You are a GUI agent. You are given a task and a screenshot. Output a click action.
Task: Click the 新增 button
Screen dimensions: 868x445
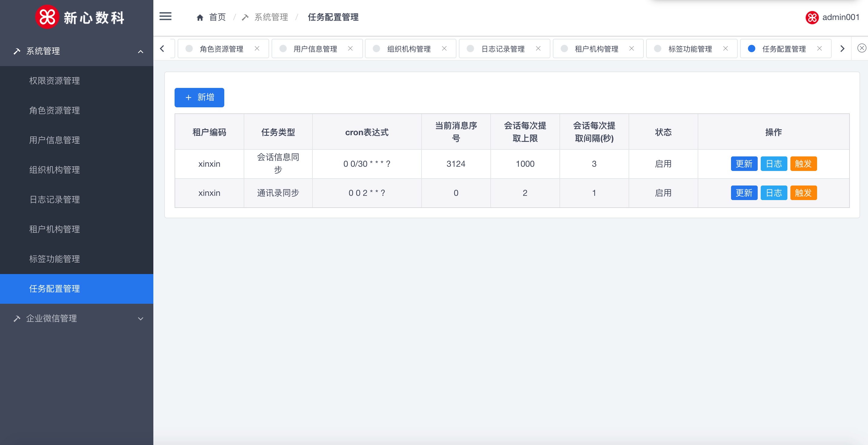199,97
